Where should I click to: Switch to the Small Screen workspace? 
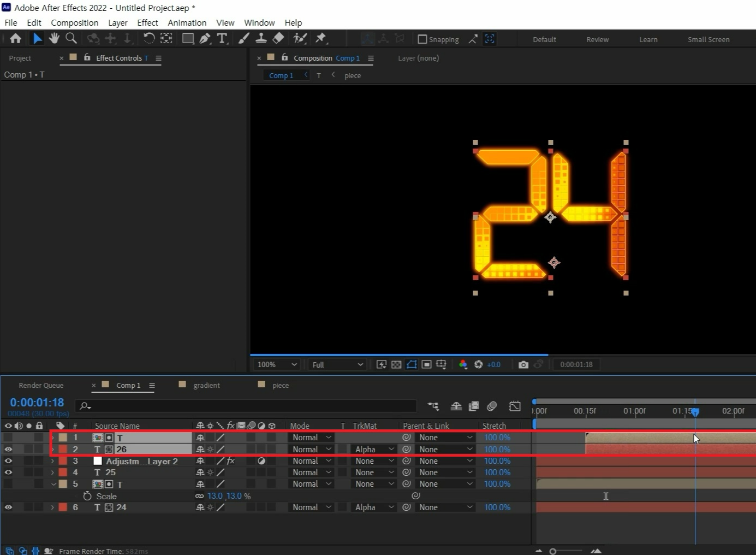click(709, 39)
